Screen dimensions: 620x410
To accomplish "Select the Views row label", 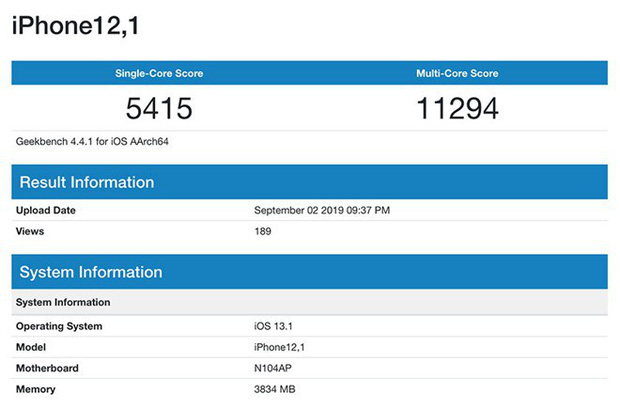I will point(31,231).
